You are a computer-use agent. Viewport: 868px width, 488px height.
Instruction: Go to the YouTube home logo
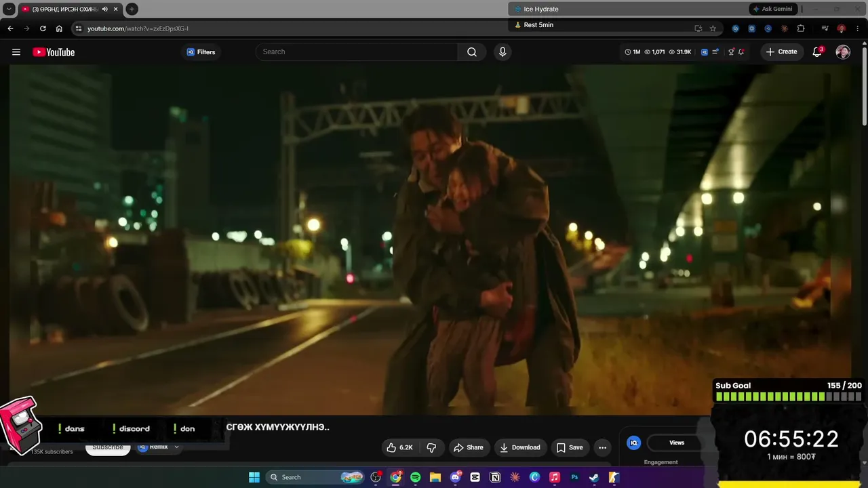click(54, 52)
